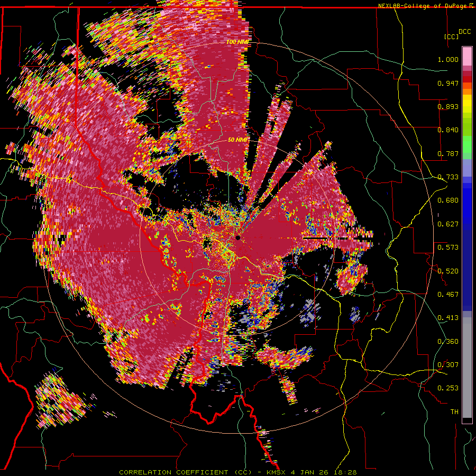Click the 0.307 scale value

coord(448,365)
